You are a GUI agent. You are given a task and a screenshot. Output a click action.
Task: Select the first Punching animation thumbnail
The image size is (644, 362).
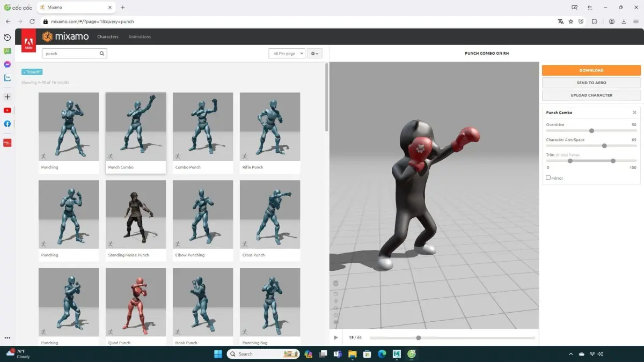coord(69,127)
